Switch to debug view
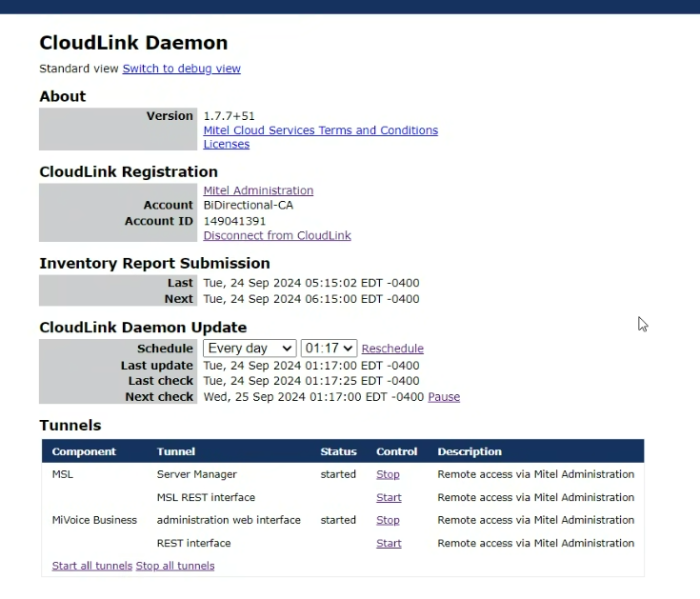 (181, 69)
